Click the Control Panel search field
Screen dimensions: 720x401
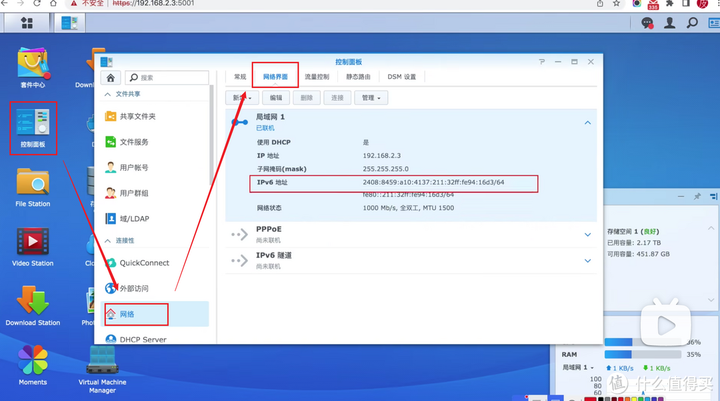point(168,76)
